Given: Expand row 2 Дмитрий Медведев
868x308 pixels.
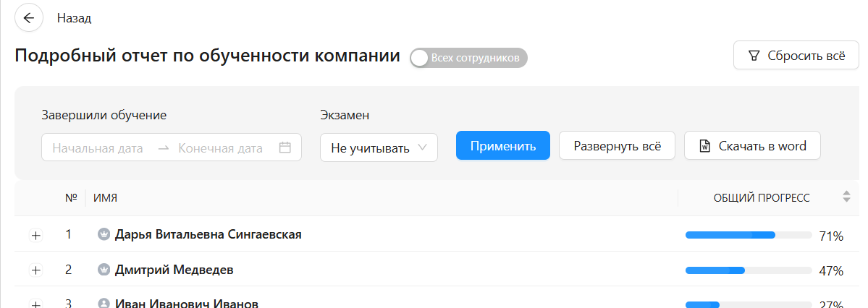Looking at the screenshot, I should [x=36, y=270].
